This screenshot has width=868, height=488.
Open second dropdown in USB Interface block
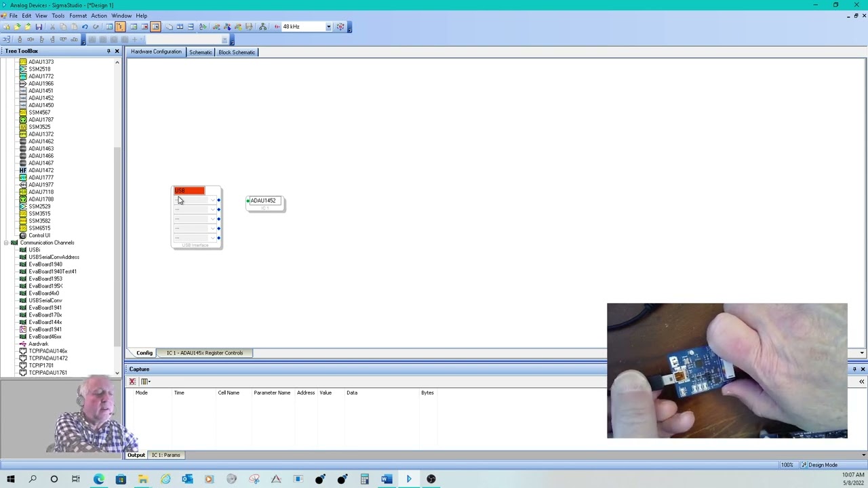[x=212, y=210]
